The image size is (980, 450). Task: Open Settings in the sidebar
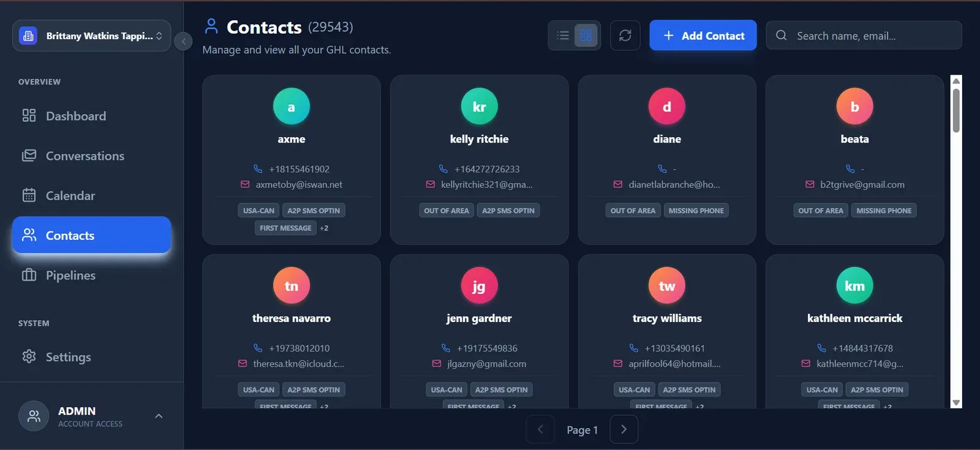(x=91, y=356)
